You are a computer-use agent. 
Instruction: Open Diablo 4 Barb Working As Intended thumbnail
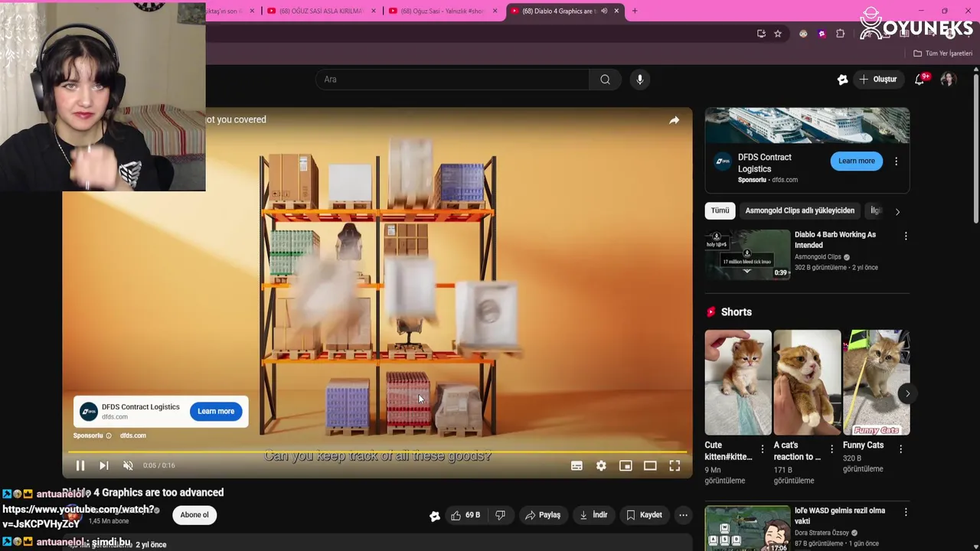tap(747, 255)
